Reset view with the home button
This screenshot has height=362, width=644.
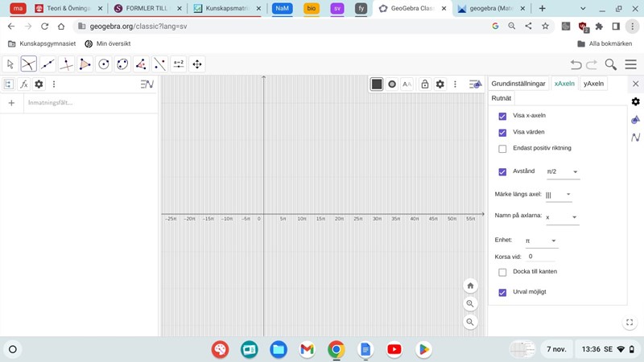click(x=471, y=286)
